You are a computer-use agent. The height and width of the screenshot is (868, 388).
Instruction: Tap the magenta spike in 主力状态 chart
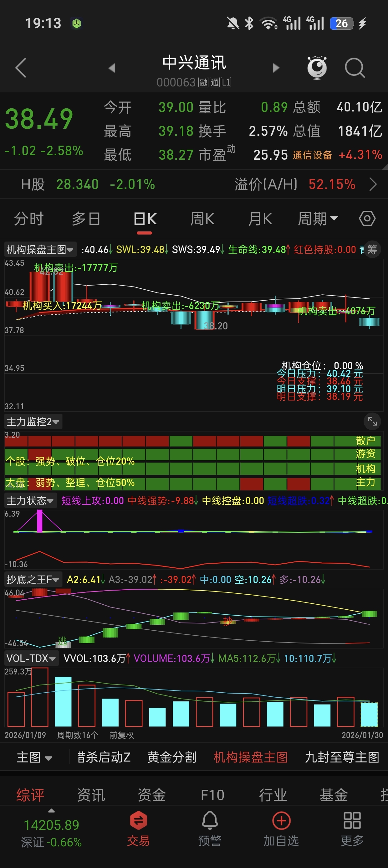pyautogui.click(x=40, y=521)
